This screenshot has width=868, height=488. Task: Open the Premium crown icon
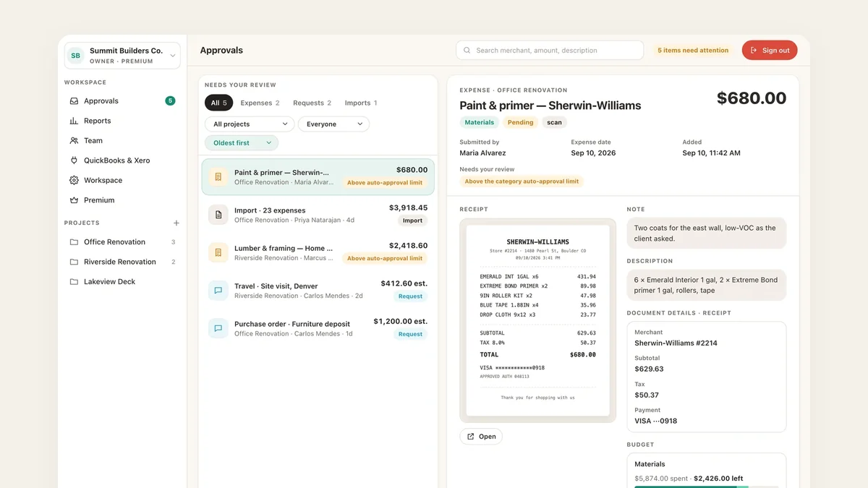(74, 200)
